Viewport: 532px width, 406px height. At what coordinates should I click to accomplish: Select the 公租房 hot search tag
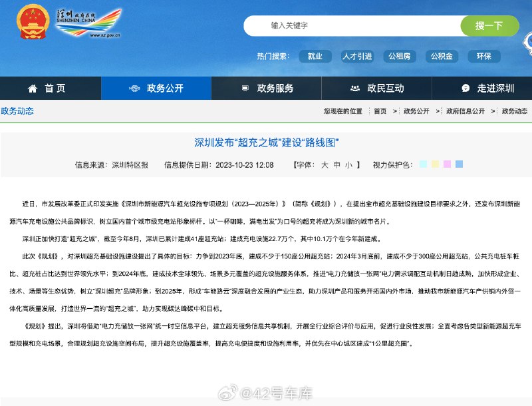point(400,57)
